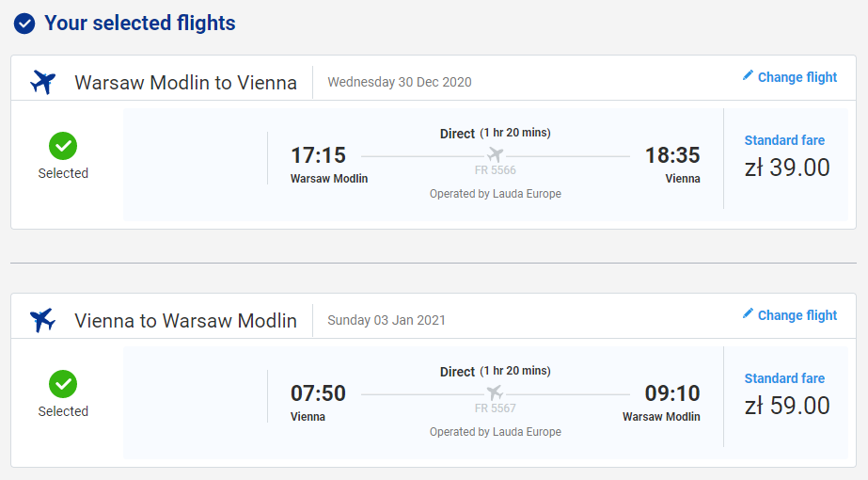This screenshot has height=480, width=868.
Task: Click Change flight for Warsaw Modlin to Vienna
Action: [797, 77]
